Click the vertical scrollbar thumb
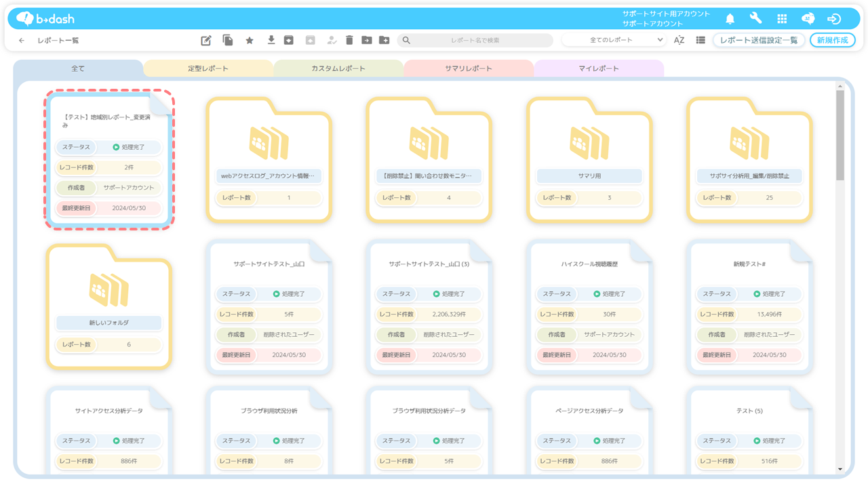Image resolution: width=868 pixels, height=488 pixels. pos(840,136)
